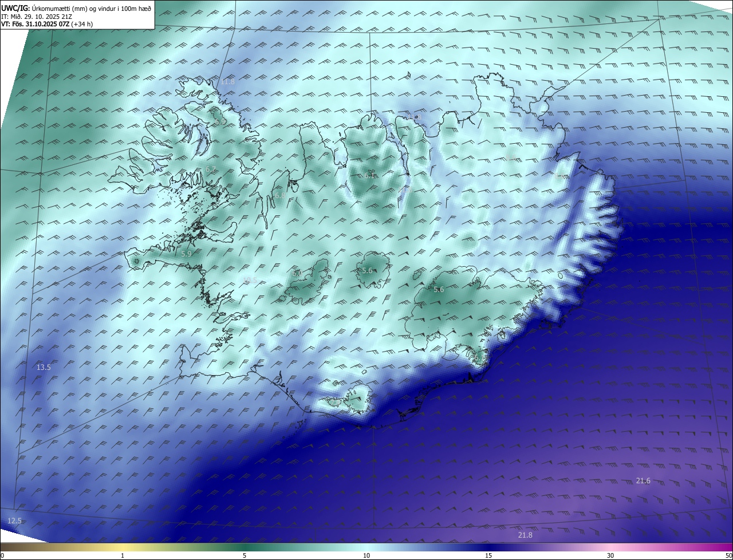This screenshot has width=733, height=560.
Task: Select the 6.0 value on the Langjökull glacier
Action: click(297, 274)
